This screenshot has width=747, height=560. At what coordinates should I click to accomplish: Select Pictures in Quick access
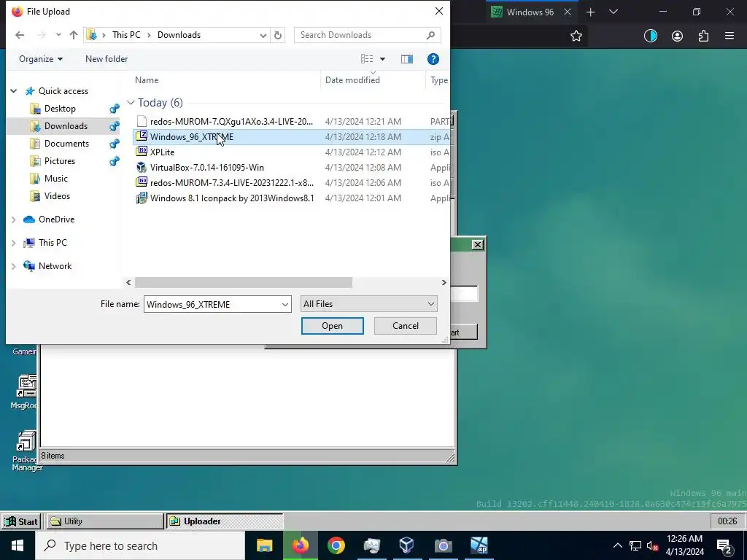point(60,161)
